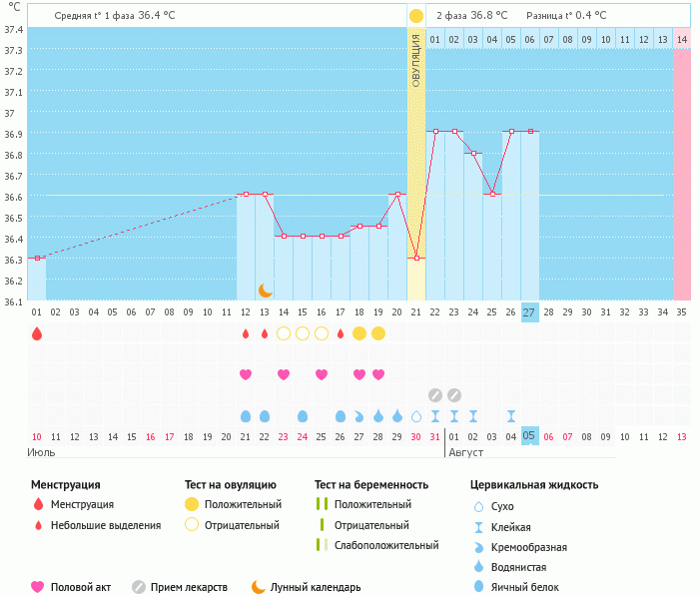Image resolution: width=700 pixels, height=594 pixels.
Task: Click the Август month label
Action: (465, 452)
